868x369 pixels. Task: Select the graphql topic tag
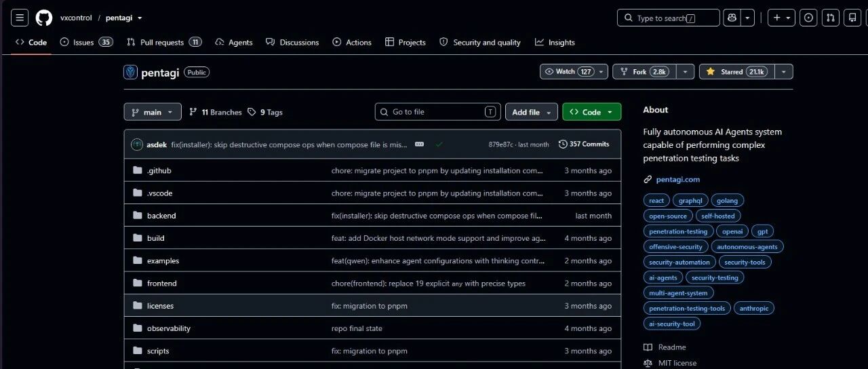tap(690, 201)
